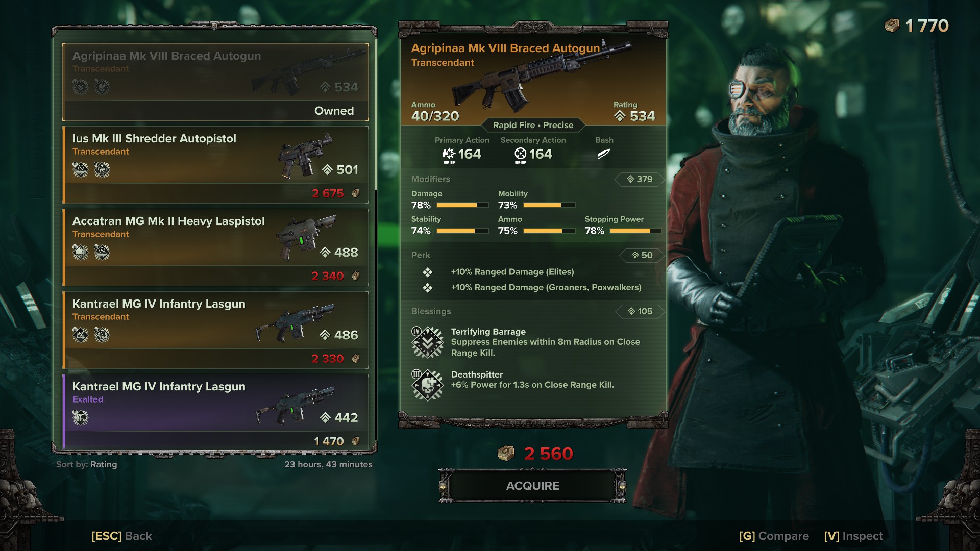Click the first perk diamond icon
The height and width of the screenshot is (551, 980).
[428, 272]
